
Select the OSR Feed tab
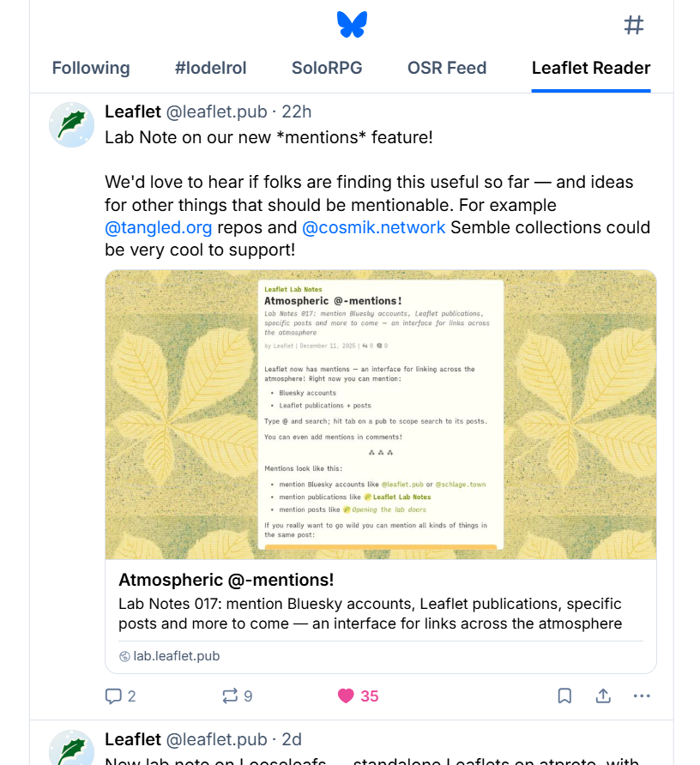coord(447,68)
